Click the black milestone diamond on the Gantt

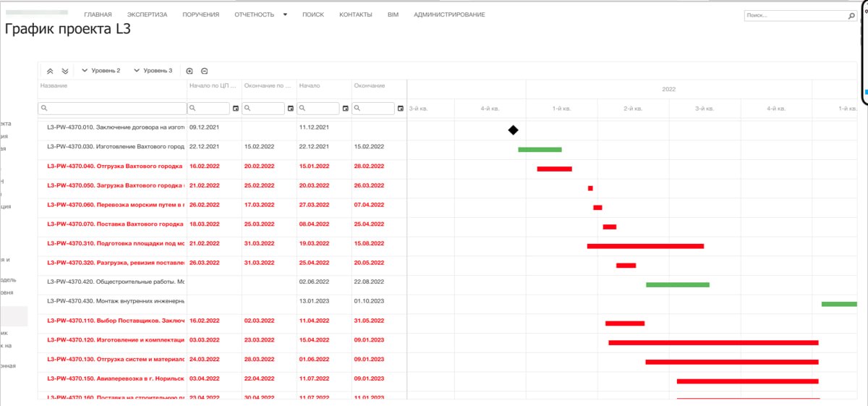513,130
